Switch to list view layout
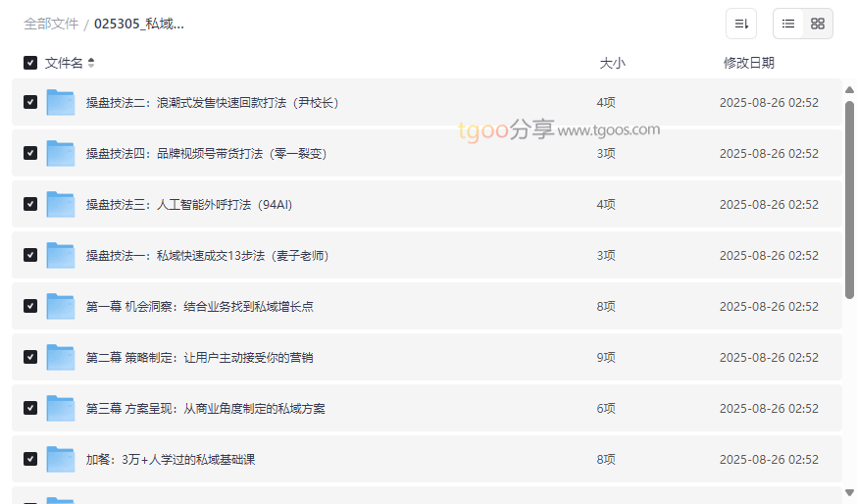 (x=788, y=24)
